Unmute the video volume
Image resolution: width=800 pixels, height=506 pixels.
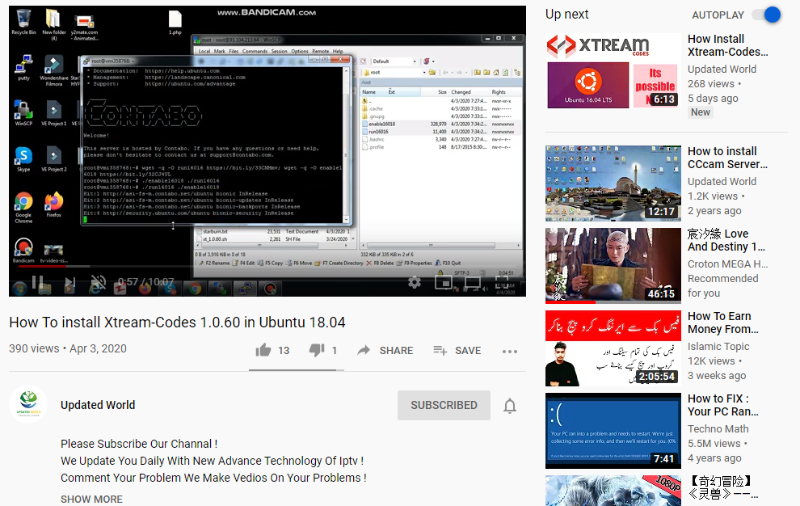click(98, 283)
